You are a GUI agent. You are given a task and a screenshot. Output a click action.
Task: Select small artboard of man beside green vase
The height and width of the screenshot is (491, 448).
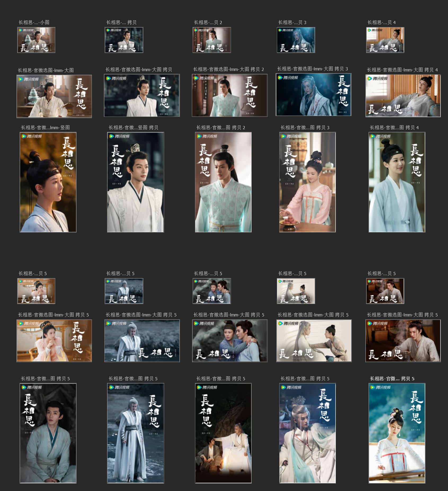click(36, 40)
